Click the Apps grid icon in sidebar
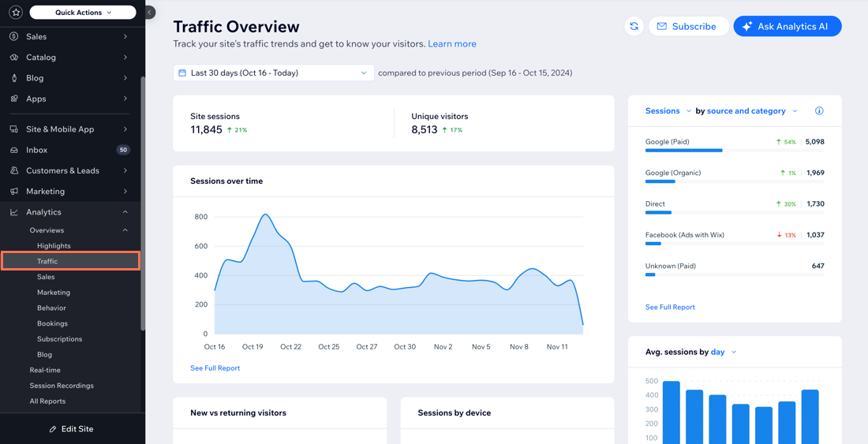868x444 pixels. (x=14, y=99)
